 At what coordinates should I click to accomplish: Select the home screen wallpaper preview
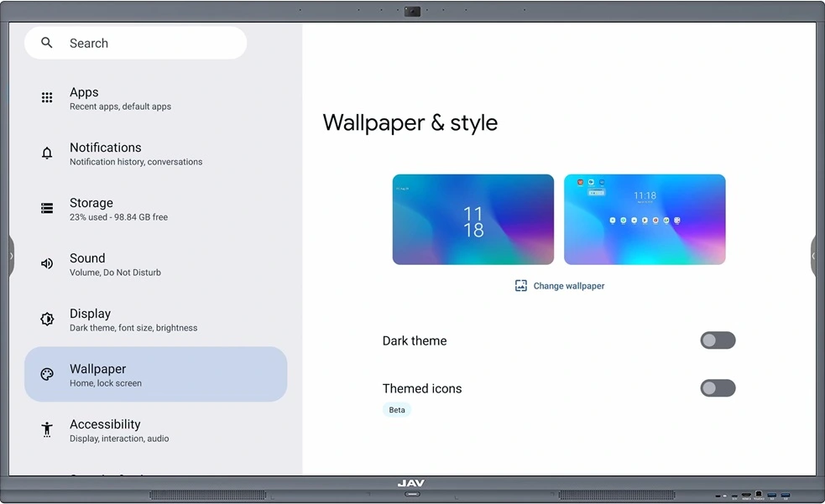(645, 219)
